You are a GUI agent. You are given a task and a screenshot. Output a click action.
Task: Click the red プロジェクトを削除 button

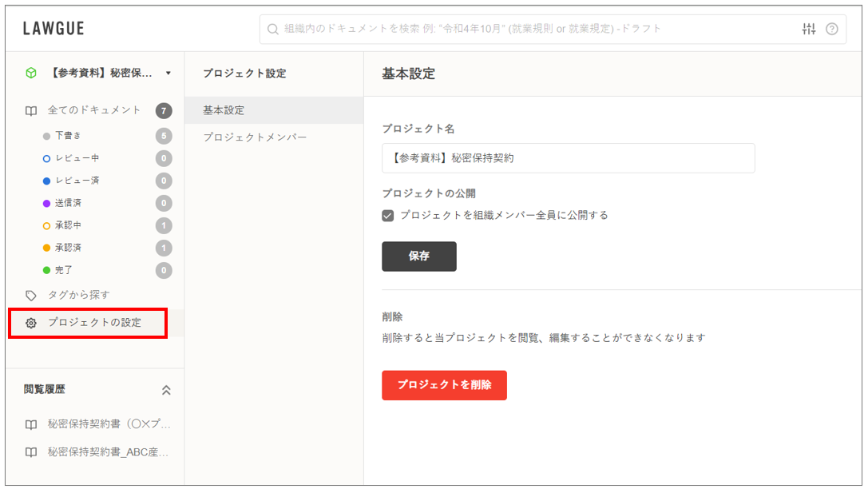[x=444, y=385]
